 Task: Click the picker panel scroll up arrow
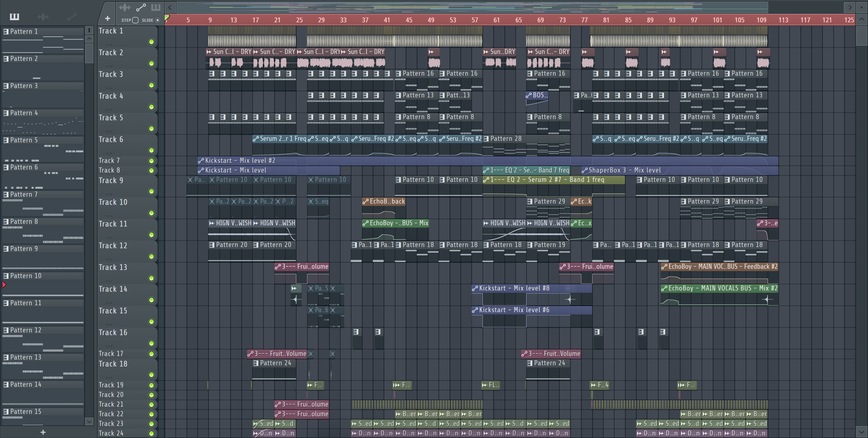pyautogui.click(x=89, y=39)
